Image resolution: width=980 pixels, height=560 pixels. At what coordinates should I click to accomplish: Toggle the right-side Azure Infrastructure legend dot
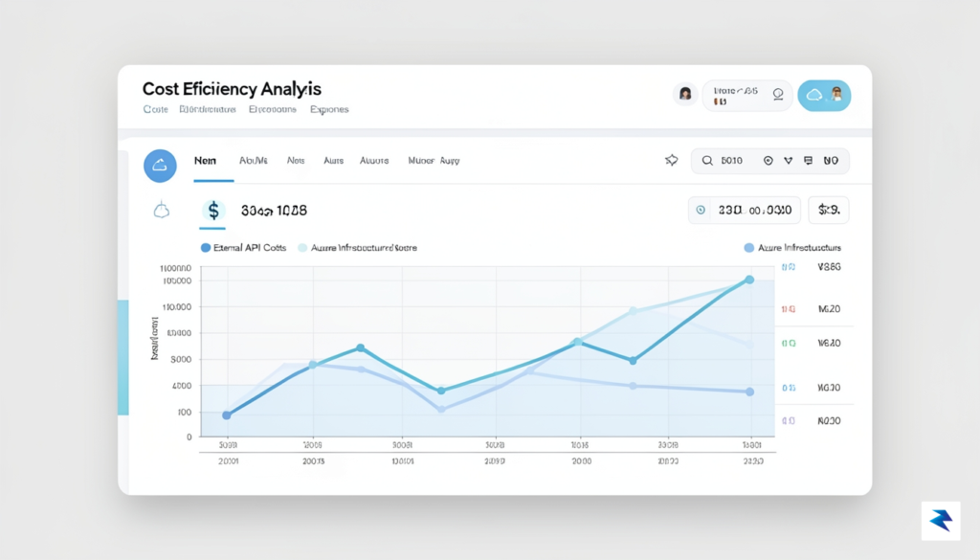click(748, 248)
